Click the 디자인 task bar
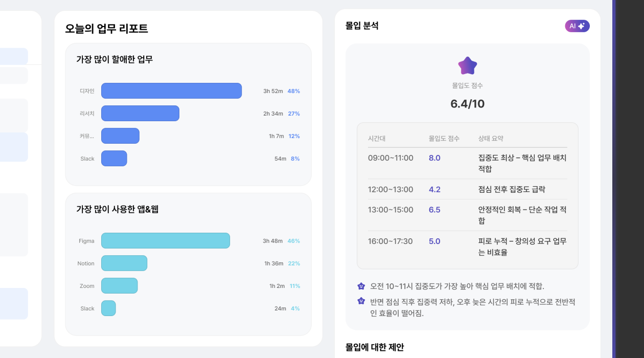 point(171,91)
